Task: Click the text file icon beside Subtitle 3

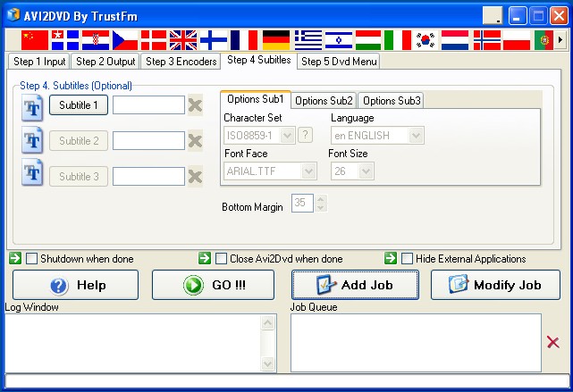Action: point(32,172)
